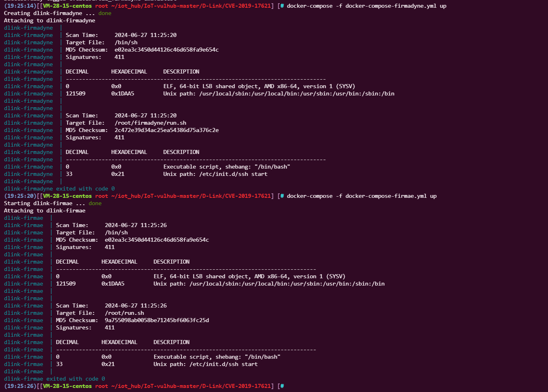Click the /root/run.sh target file path
Screen dimensions: 548x392
coord(124,313)
